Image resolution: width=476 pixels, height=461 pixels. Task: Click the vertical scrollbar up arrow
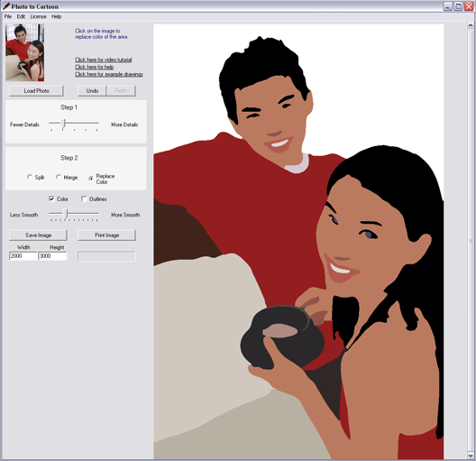471,25
